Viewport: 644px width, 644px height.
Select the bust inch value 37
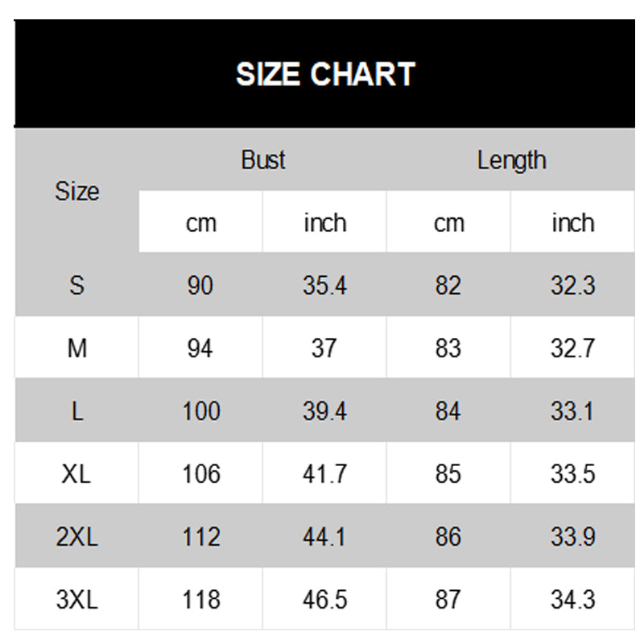pos(324,348)
